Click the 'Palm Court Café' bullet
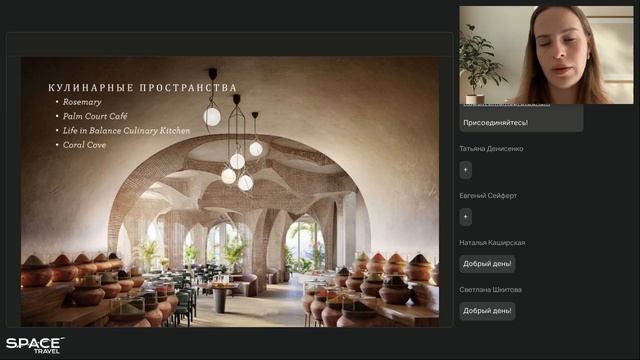This screenshot has height=360, width=640. (95, 116)
